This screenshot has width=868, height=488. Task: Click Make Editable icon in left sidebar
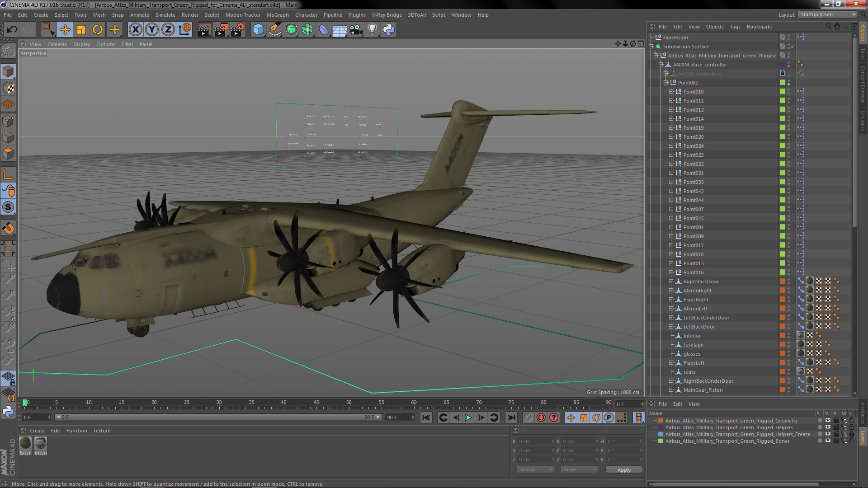pyautogui.click(x=8, y=51)
